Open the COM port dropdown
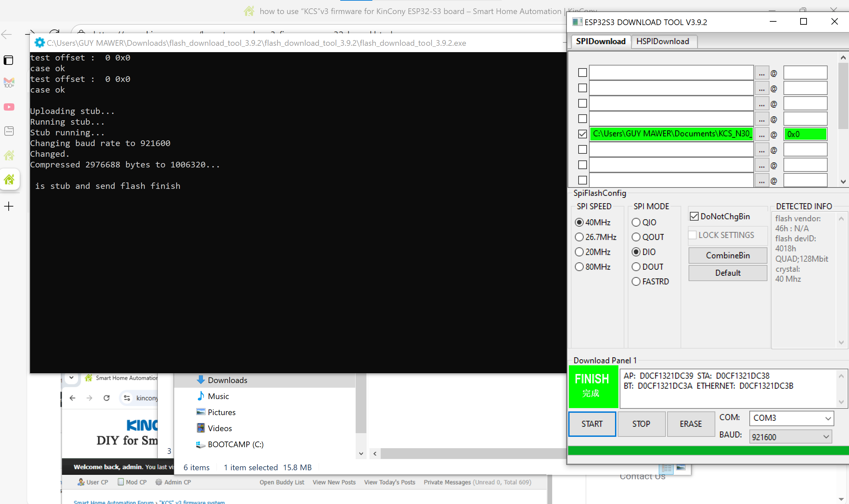This screenshot has width=849, height=504. 791,418
